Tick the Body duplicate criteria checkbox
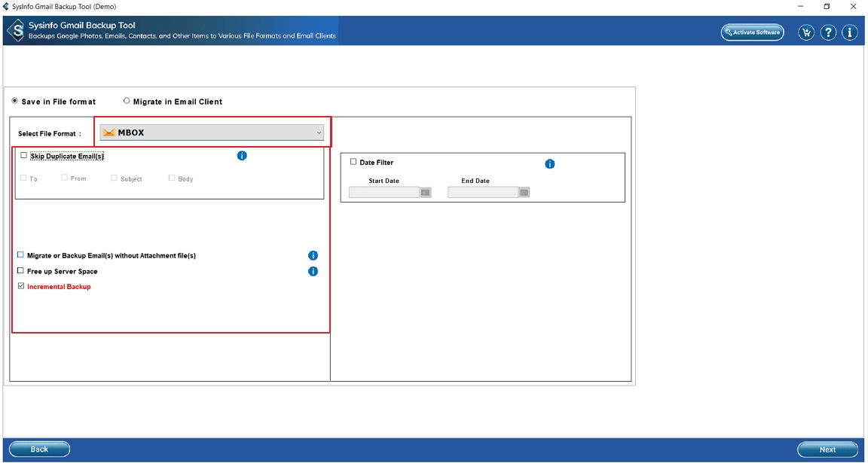The image size is (868, 463). pyautogui.click(x=172, y=178)
